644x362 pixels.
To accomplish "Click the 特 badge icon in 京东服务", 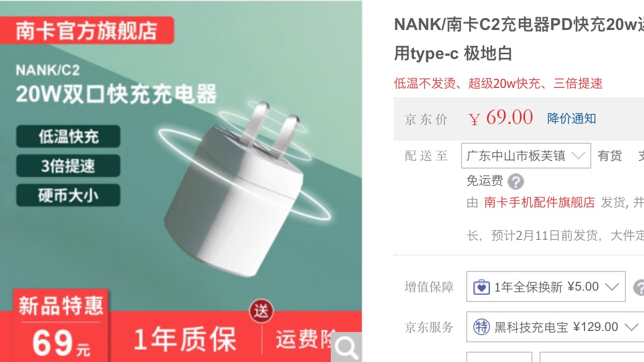I will point(482,327).
